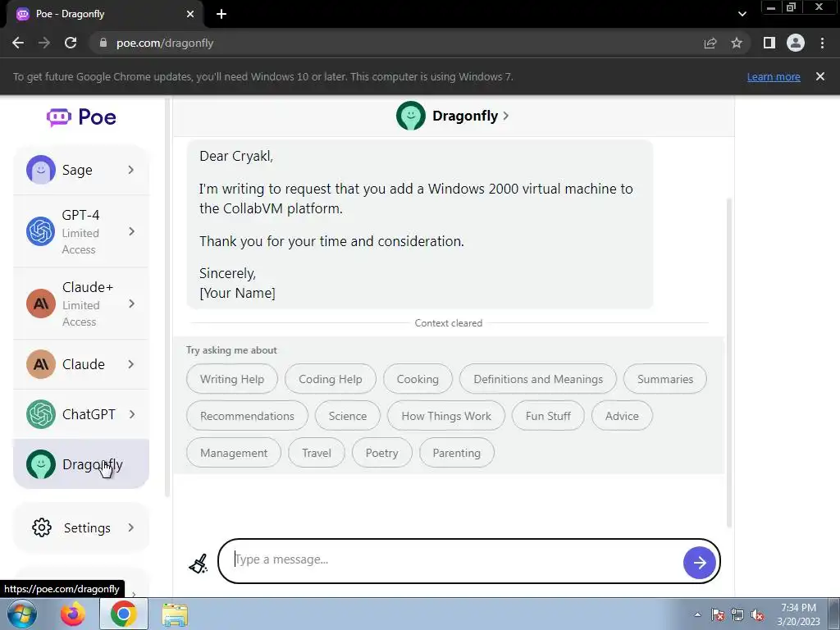Viewport: 840px width, 630px height.
Task: Select the Management suggestion chip
Action: click(x=234, y=453)
